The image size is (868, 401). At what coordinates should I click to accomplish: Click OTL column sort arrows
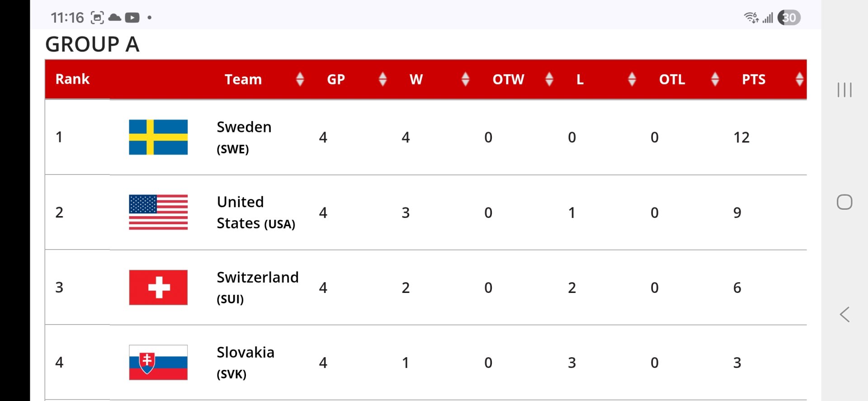tap(715, 80)
